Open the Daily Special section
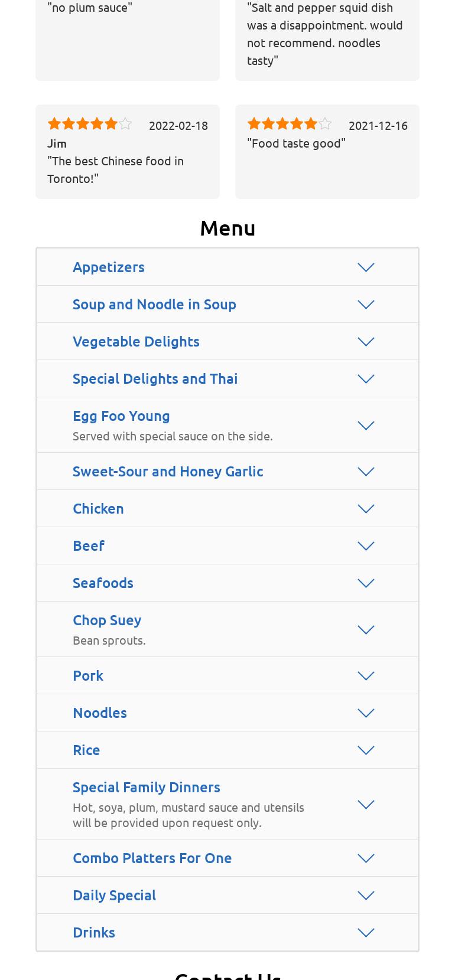455x980 pixels. tap(114, 895)
